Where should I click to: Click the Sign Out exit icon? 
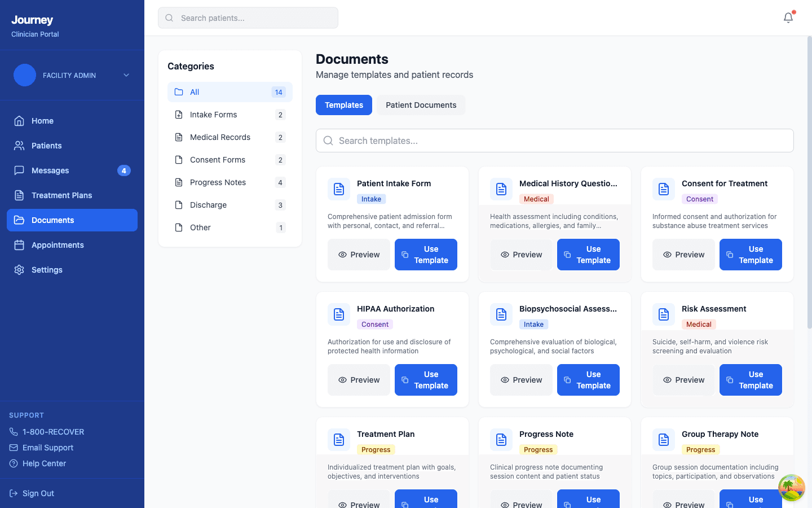(13, 493)
